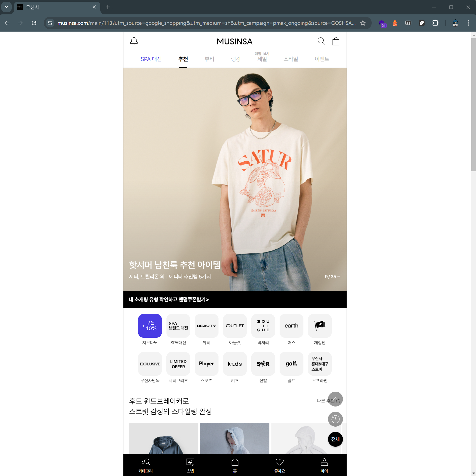Image resolution: width=476 pixels, height=476 pixels.
Task: Click the 내 소개팅 유형 확인하고 랜덤쿠폰받기 banner
Action: (235, 300)
